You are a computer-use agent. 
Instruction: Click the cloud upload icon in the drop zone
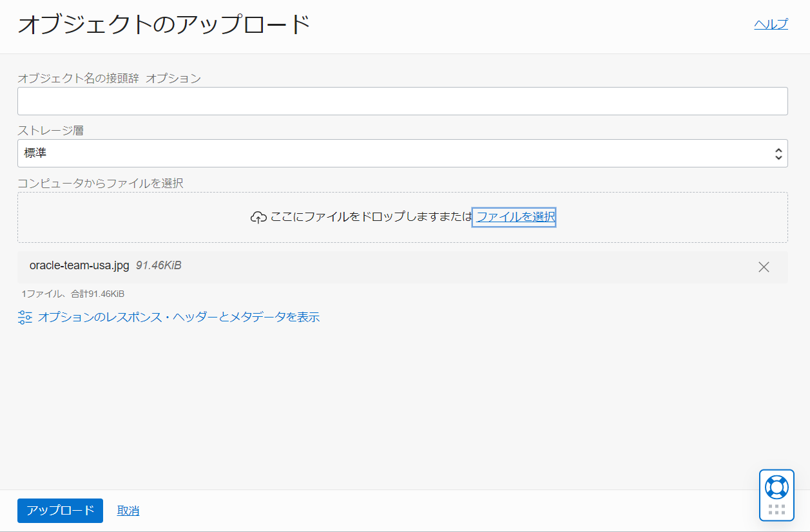click(x=258, y=217)
